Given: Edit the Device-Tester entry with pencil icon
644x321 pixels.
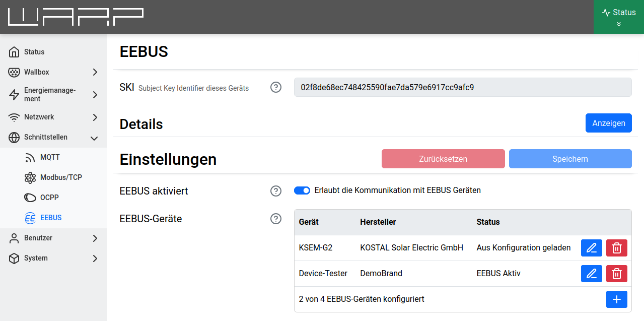Looking at the screenshot, I should pyautogui.click(x=591, y=274).
